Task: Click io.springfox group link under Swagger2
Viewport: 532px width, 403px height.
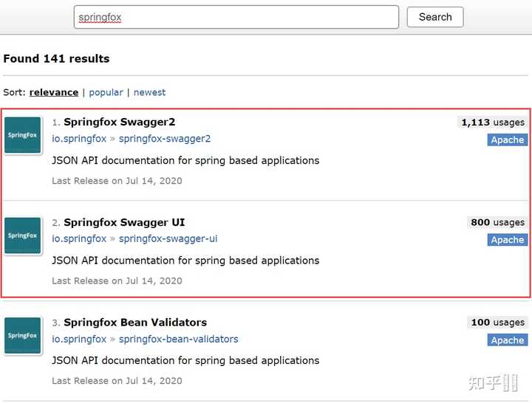Action: tap(79, 139)
